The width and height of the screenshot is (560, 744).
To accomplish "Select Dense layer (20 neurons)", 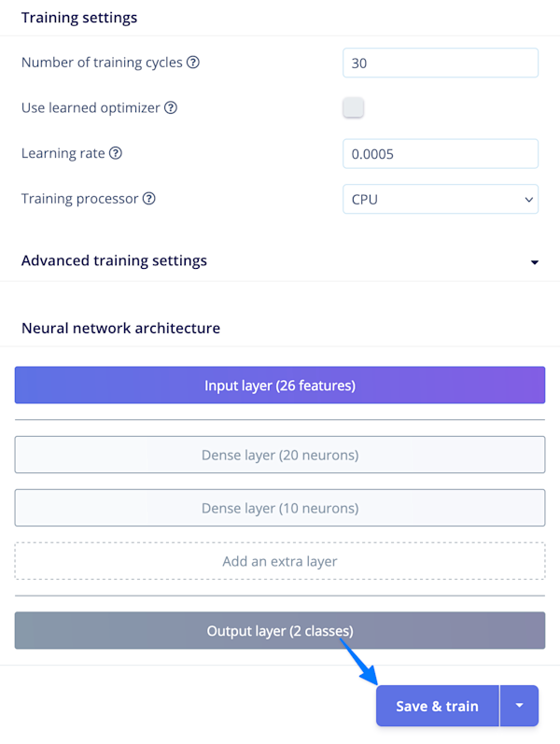I will pos(280,455).
